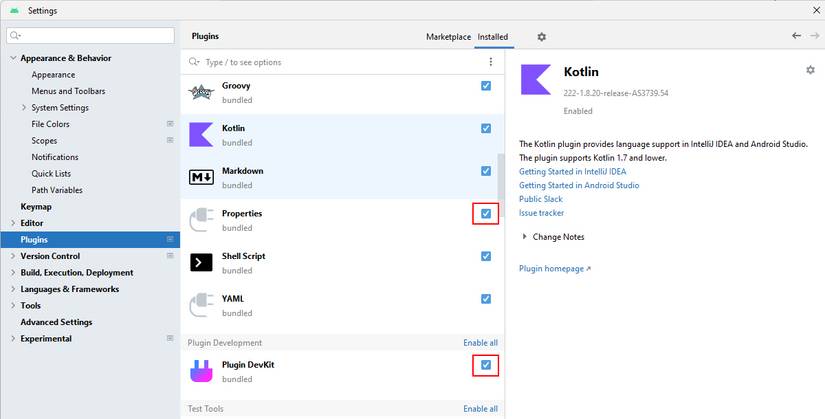Screen dimensions: 825x419
Task: Click the back navigation arrow
Action: [797, 36]
